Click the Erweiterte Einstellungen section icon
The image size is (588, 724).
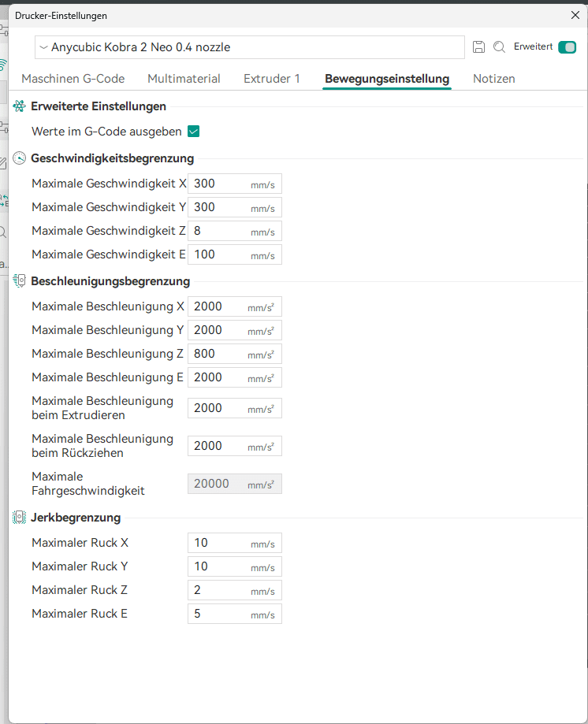point(20,106)
